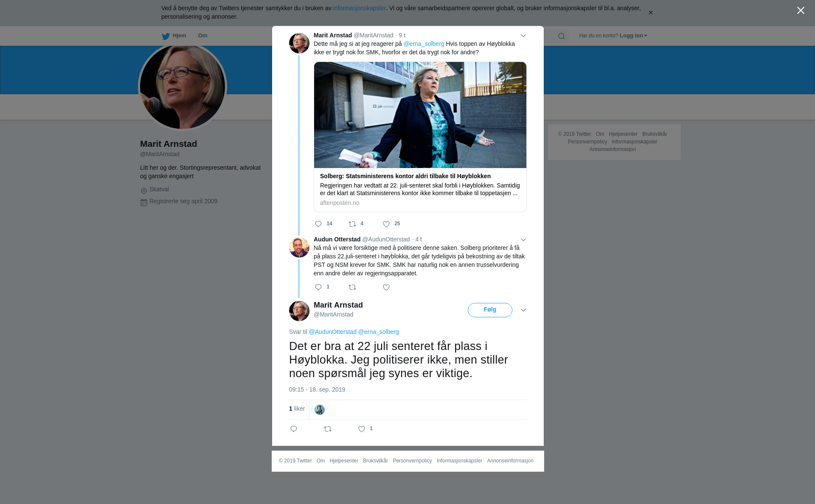This screenshot has width=815, height=504.
Task: Open the @erna_solberg mention link in top tweet
Action: (x=424, y=44)
